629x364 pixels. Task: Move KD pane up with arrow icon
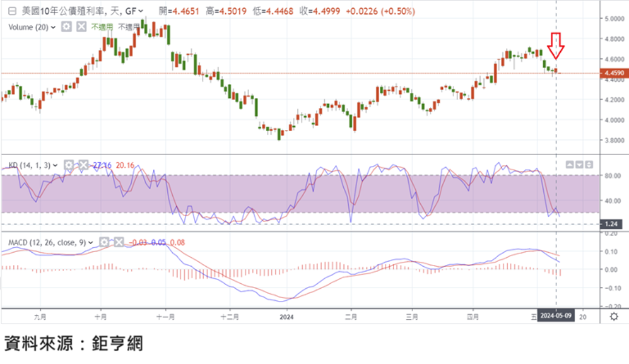pos(569,164)
